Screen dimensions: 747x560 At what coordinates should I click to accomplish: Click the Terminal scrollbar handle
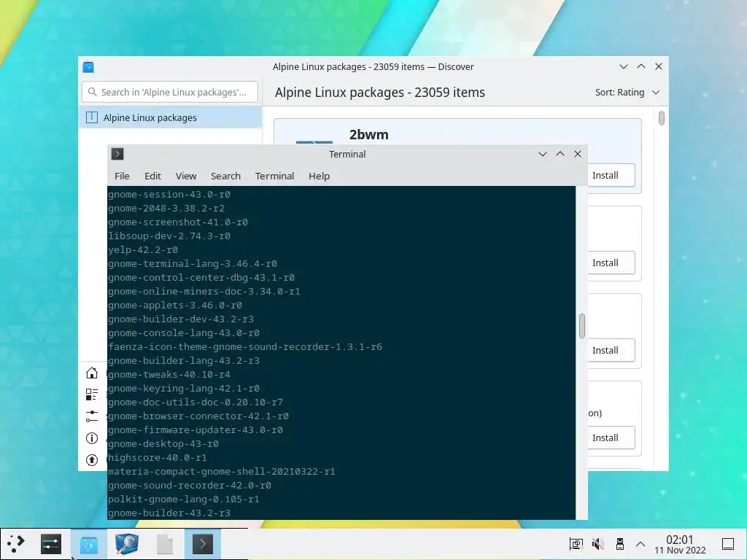[x=581, y=326]
